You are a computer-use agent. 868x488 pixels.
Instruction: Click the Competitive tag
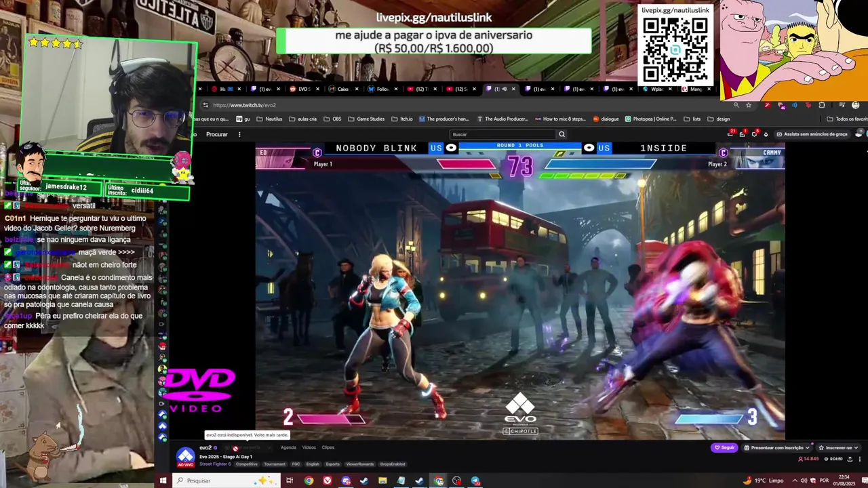tap(247, 464)
